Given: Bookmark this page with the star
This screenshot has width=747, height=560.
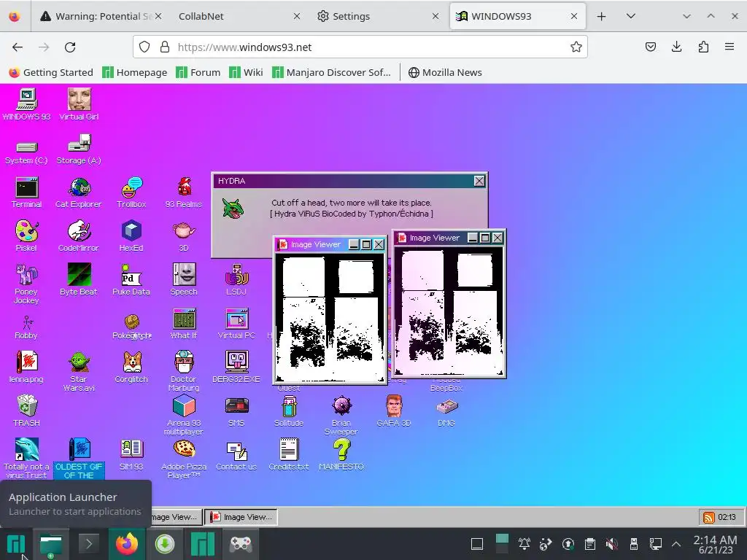Looking at the screenshot, I should 576,47.
